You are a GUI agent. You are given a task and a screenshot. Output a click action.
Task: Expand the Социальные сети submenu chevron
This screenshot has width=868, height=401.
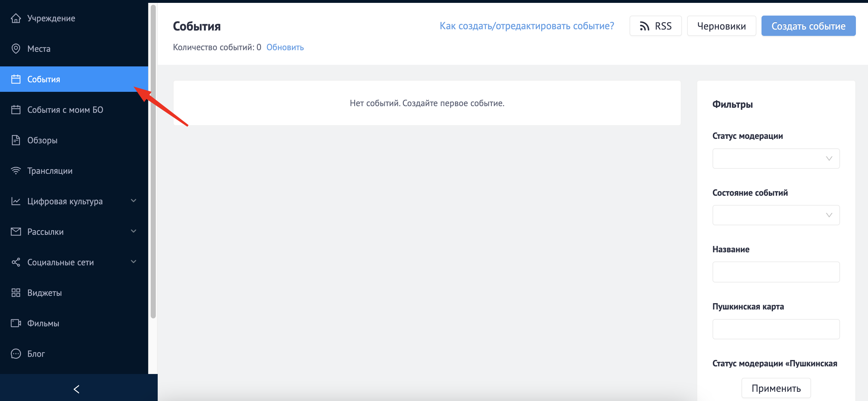coord(134,262)
